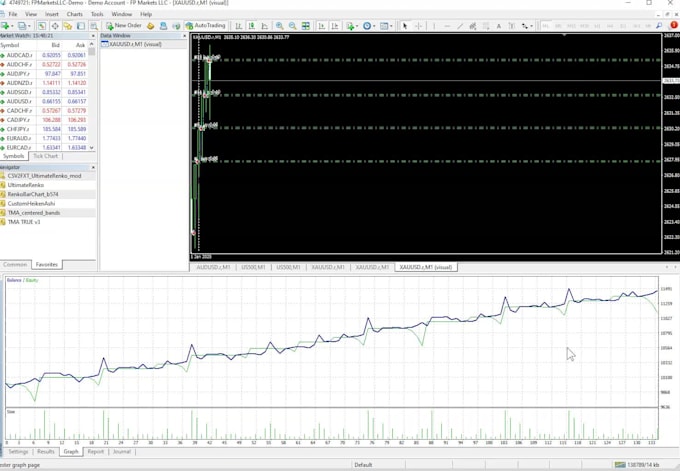Click the New Order button
Viewport: 680px width, 471px height.
click(124, 26)
